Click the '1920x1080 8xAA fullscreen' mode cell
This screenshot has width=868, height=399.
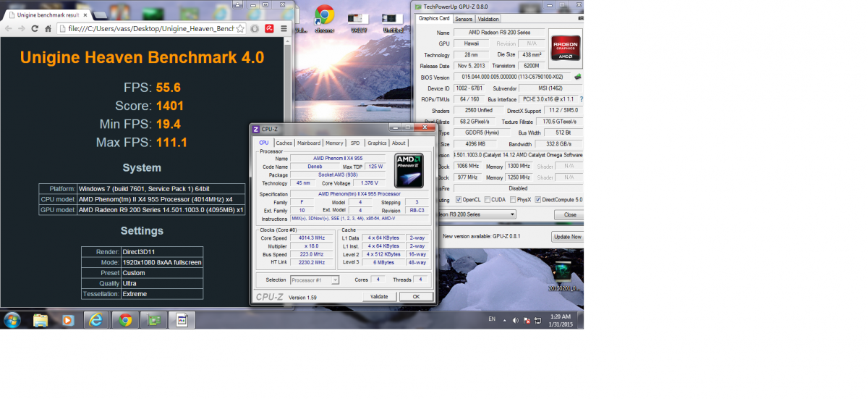162,262
